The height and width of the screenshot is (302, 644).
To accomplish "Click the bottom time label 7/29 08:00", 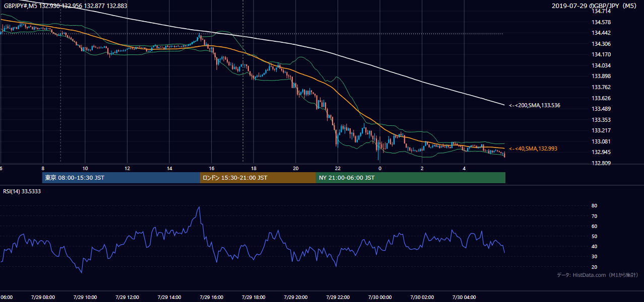I will pos(43,297).
